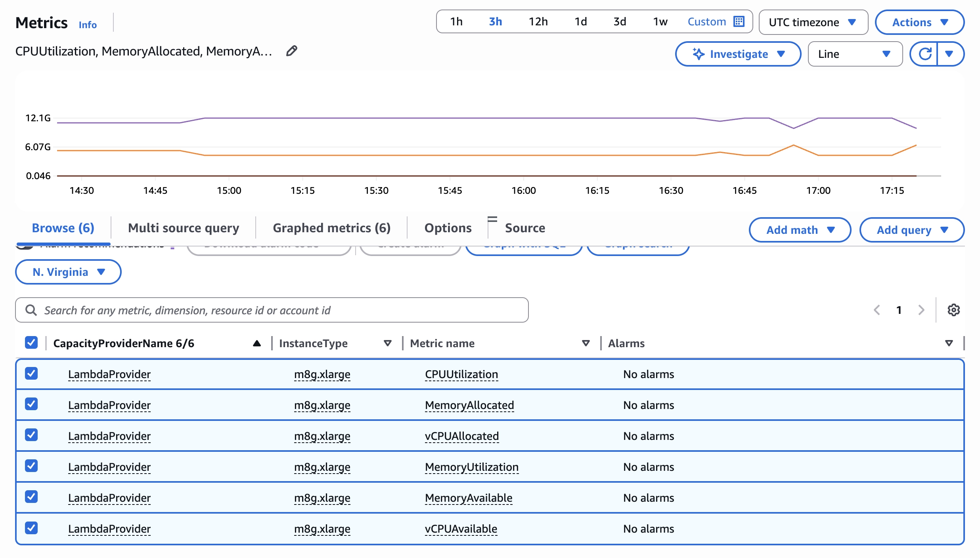Viewport: 980px width, 558px height.
Task: Open metric table settings via gear icon
Action: point(953,310)
